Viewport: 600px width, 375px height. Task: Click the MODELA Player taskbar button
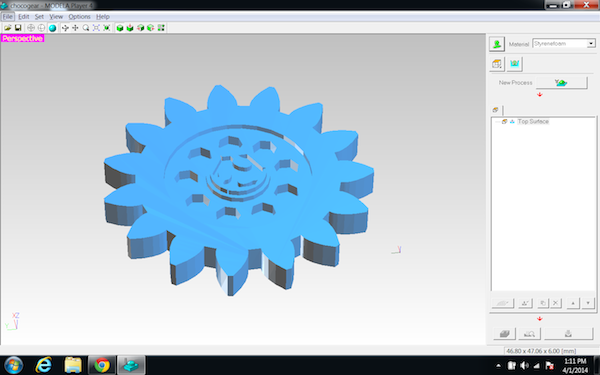coord(131,365)
